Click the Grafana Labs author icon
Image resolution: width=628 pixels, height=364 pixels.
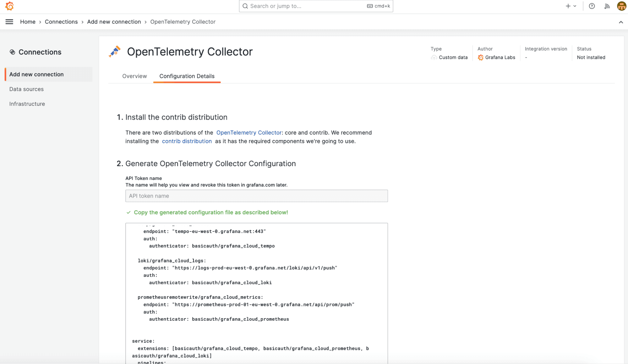(x=480, y=57)
